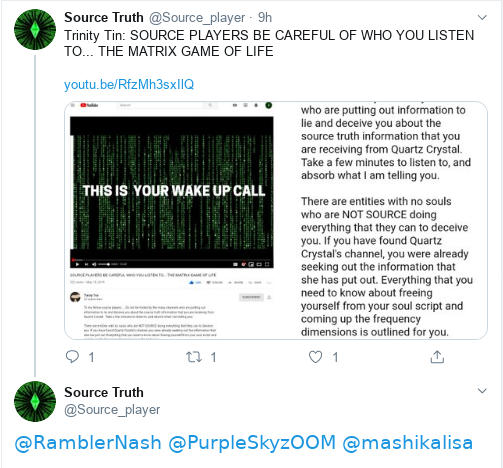Open the @RamblerNash mention
This screenshot has height=468, width=503.
click(x=88, y=443)
